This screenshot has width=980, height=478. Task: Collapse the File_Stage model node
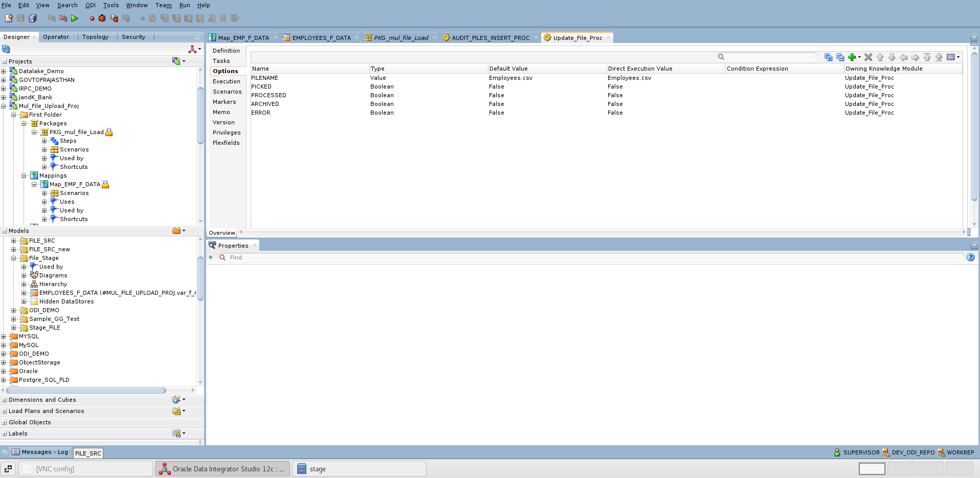(14, 258)
